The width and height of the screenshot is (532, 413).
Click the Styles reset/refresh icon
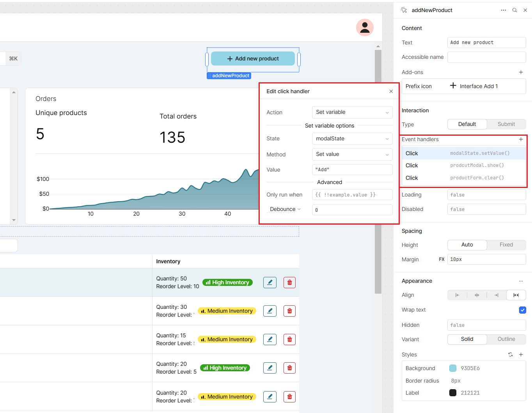tap(510, 355)
